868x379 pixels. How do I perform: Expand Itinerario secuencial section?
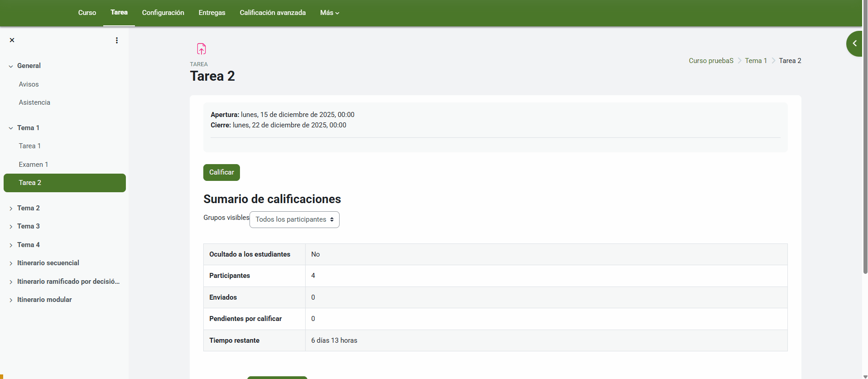11,263
